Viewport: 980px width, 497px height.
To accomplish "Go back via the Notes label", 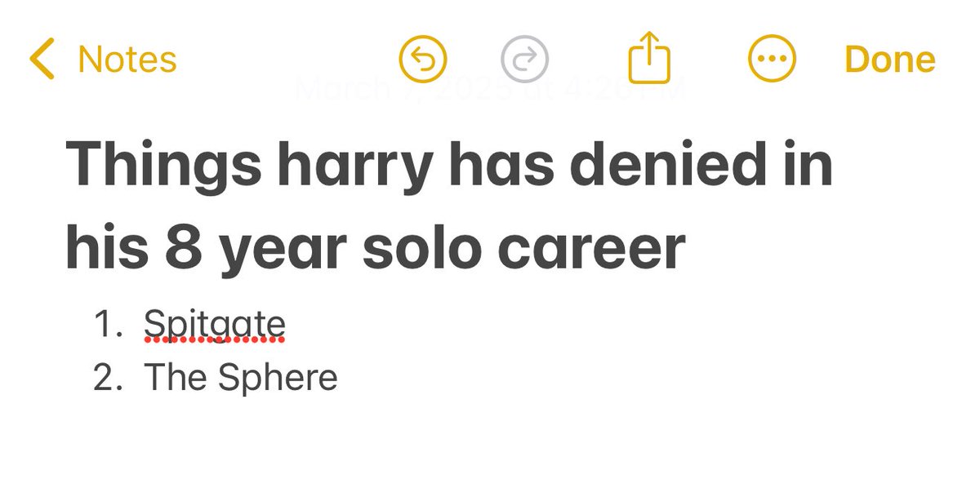I will pos(127,60).
